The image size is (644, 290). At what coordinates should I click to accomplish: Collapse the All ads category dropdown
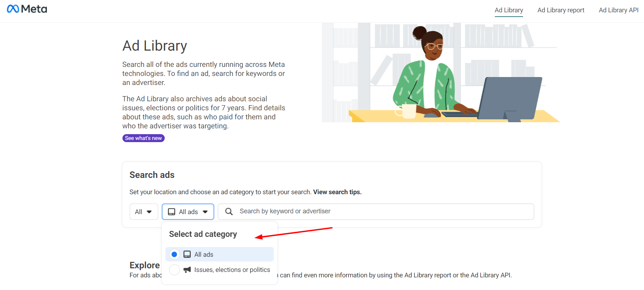tap(188, 212)
